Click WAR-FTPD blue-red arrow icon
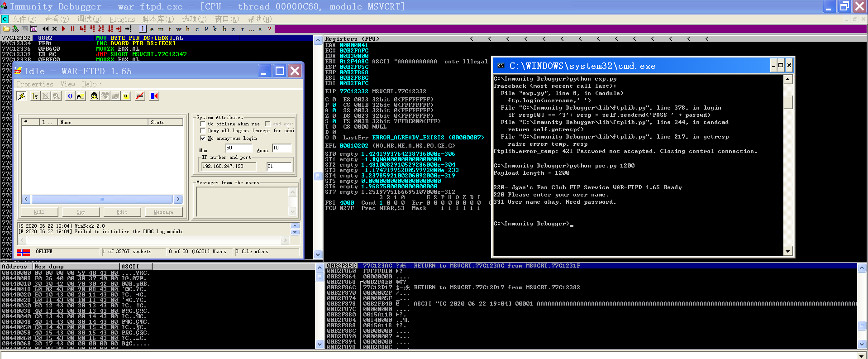This screenshot has width=868, height=359. click(154, 96)
